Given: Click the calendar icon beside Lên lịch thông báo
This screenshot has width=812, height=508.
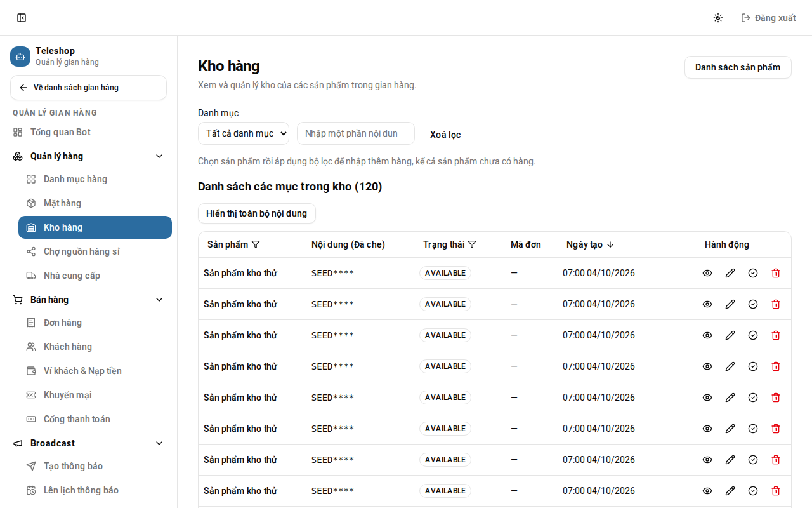Looking at the screenshot, I should coord(31,490).
